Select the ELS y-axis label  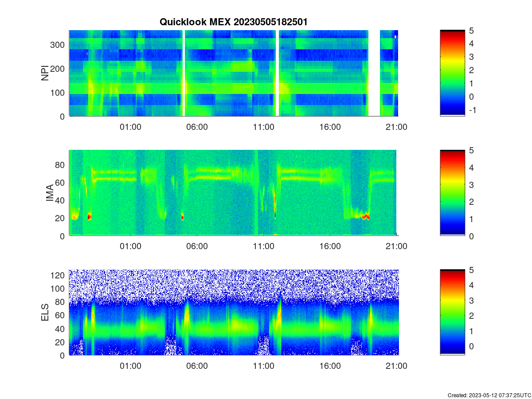[45, 313]
